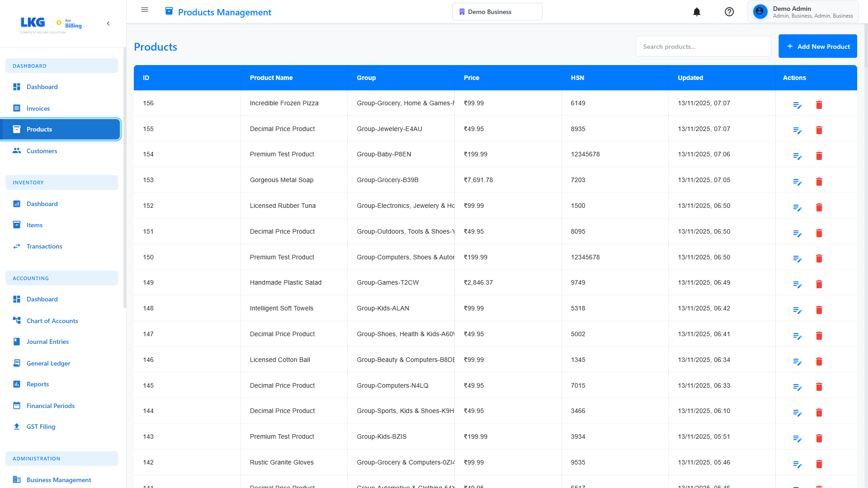Click the Journal Entries icon in the sidebar
Screen dimensions: 868x488
click(x=17, y=342)
